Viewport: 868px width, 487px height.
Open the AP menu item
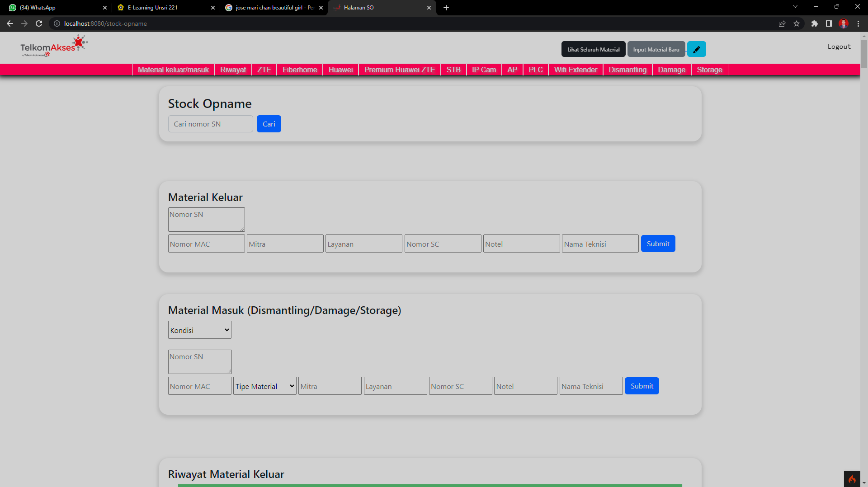click(512, 70)
